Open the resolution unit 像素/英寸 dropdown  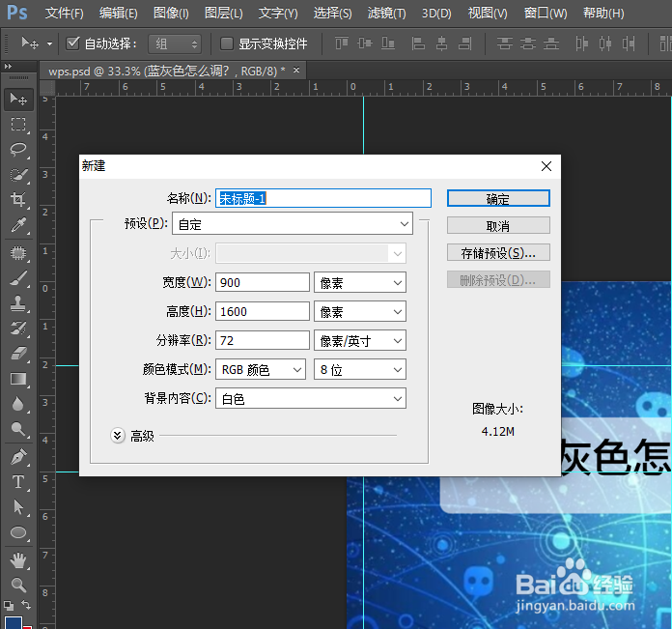point(360,341)
